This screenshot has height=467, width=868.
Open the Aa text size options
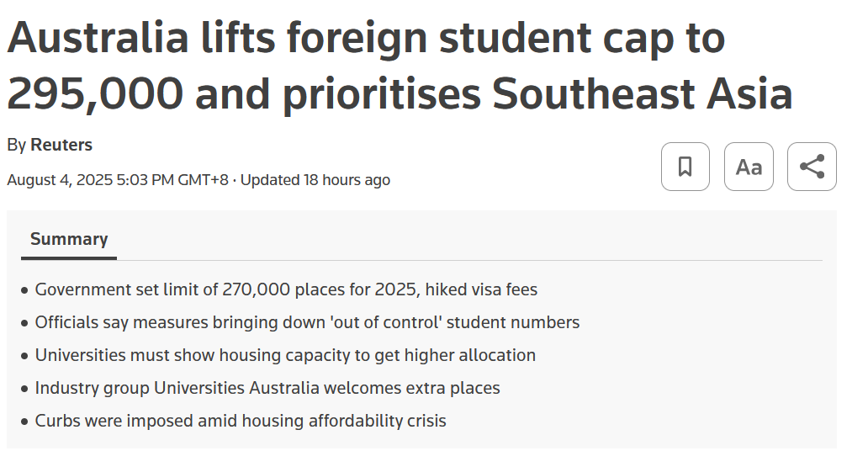point(749,167)
